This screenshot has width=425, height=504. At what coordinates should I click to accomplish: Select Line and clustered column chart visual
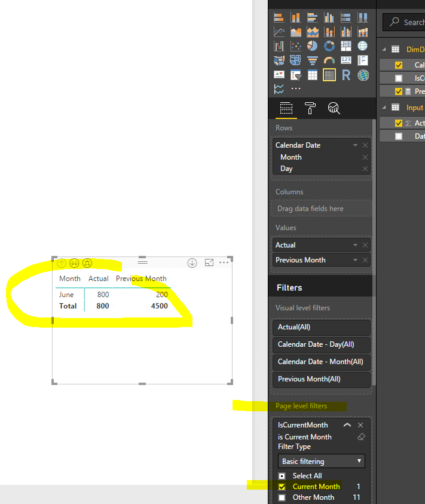tap(346, 32)
